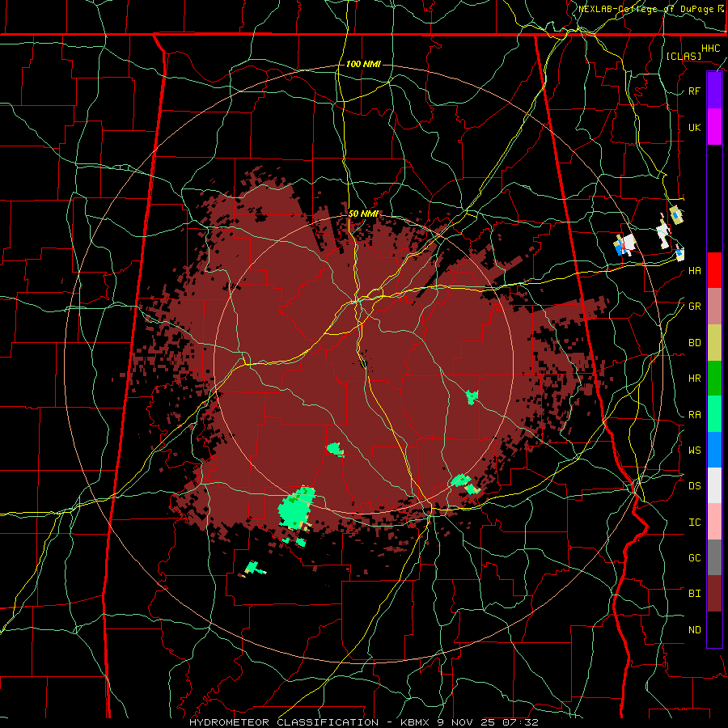728x728 pixels.
Task: Click the light pink IC legend swatch
Action: click(x=714, y=522)
